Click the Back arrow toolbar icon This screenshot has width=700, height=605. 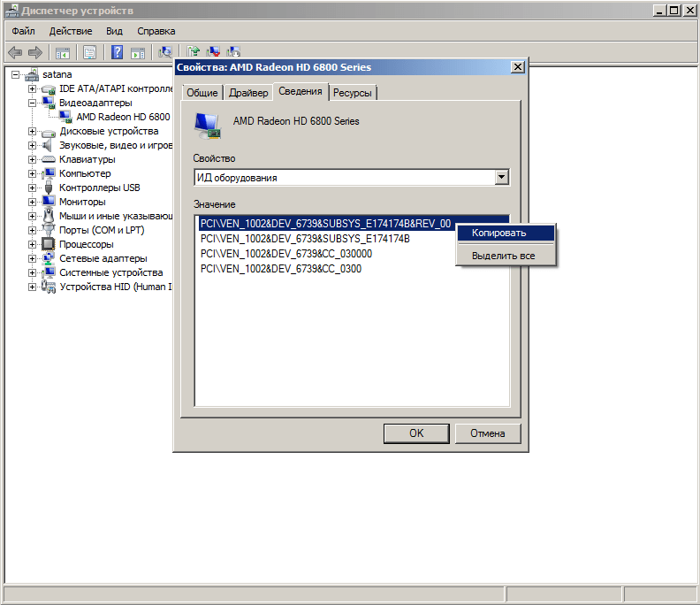click(x=15, y=53)
